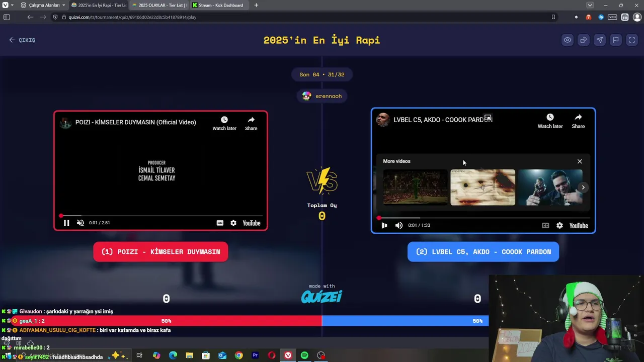Image resolution: width=644 pixels, height=362 pixels.
Task: Open a new browser tab
Action: pyautogui.click(x=256, y=5)
